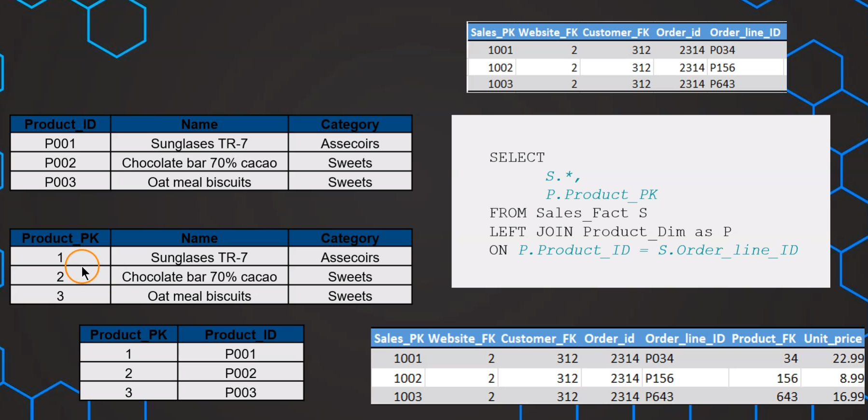This screenshot has width=868, height=420.
Task: Click Assecoirs in the P001 row
Action: click(x=350, y=144)
